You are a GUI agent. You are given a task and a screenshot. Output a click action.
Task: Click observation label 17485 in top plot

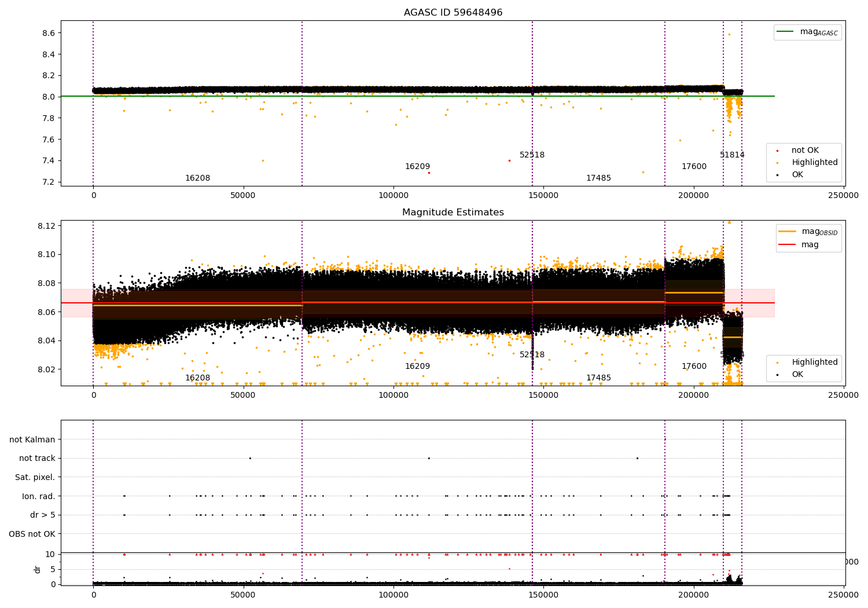tap(598, 178)
